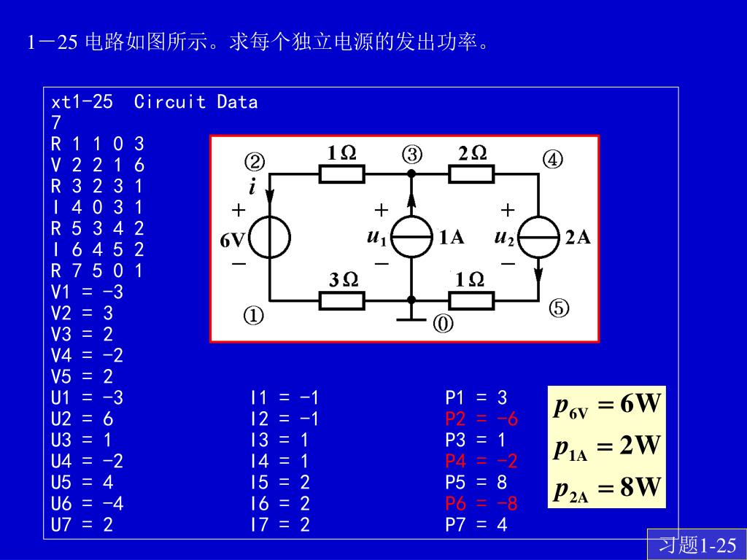747x560 pixels.
Task: Select the data row 'I 4 0 3 1'
Action: pos(97,207)
